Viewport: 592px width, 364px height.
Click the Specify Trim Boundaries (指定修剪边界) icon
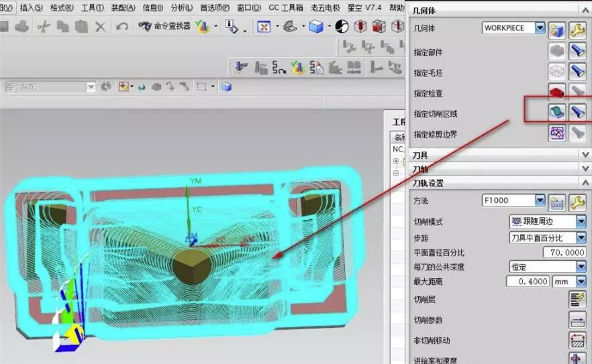[x=556, y=133]
